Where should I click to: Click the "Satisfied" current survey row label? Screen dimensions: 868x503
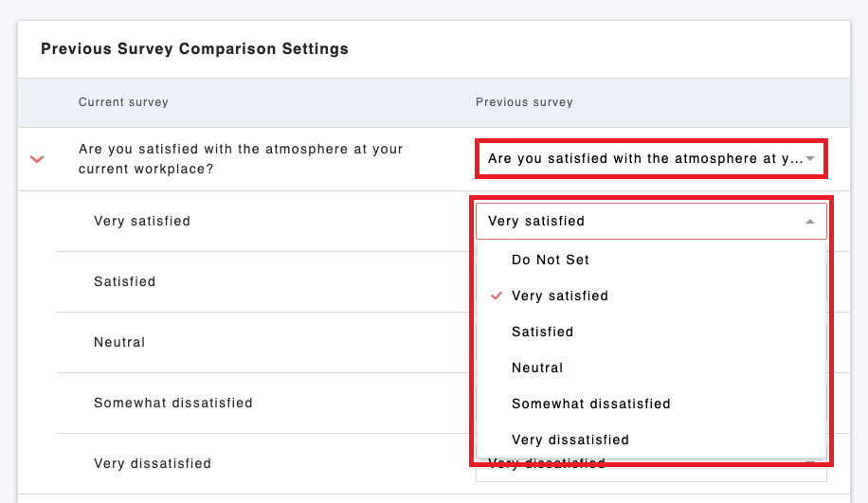[x=125, y=282]
